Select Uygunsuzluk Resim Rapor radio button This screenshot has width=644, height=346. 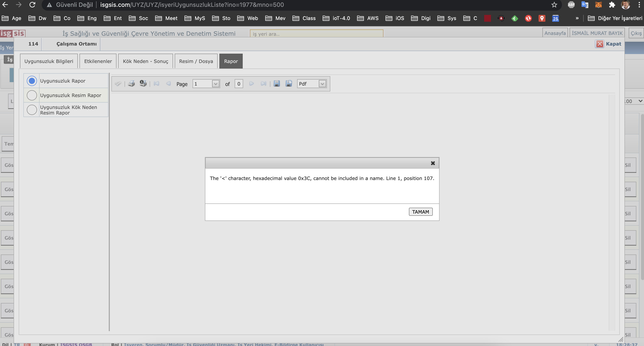(32, 95)
